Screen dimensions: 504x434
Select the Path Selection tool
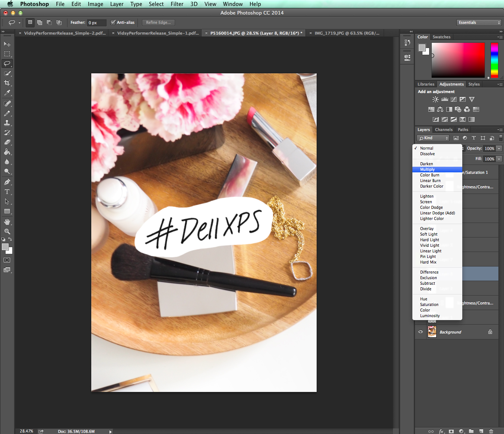point(7,201)
